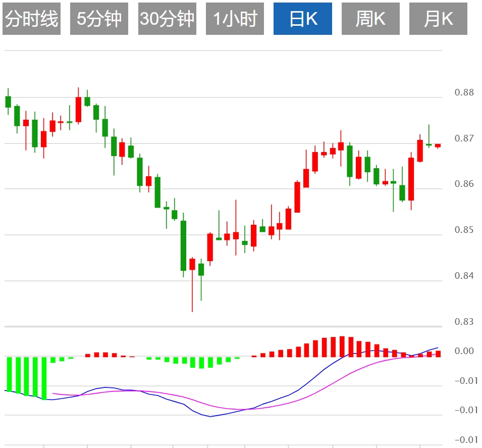The width and height of the screenshot is (482, 448).
Task: Click the leftmost green candle on the chart
Action: pos(8,102)
